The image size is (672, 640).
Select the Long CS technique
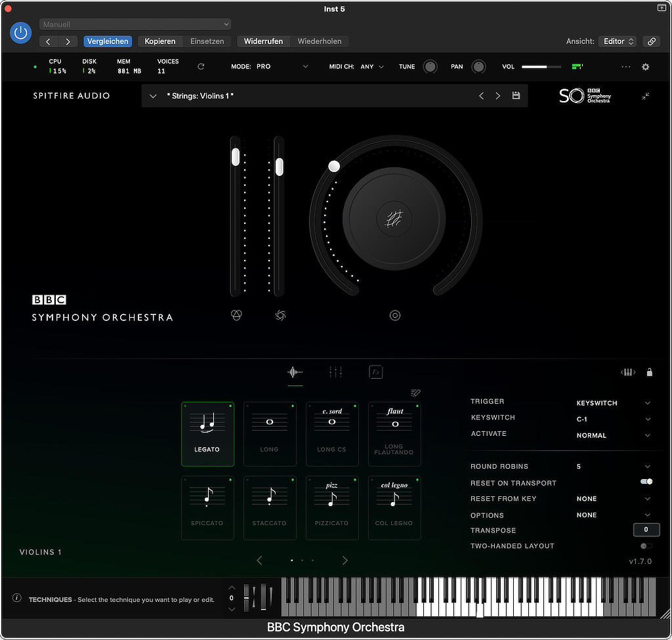click(331, 434)
